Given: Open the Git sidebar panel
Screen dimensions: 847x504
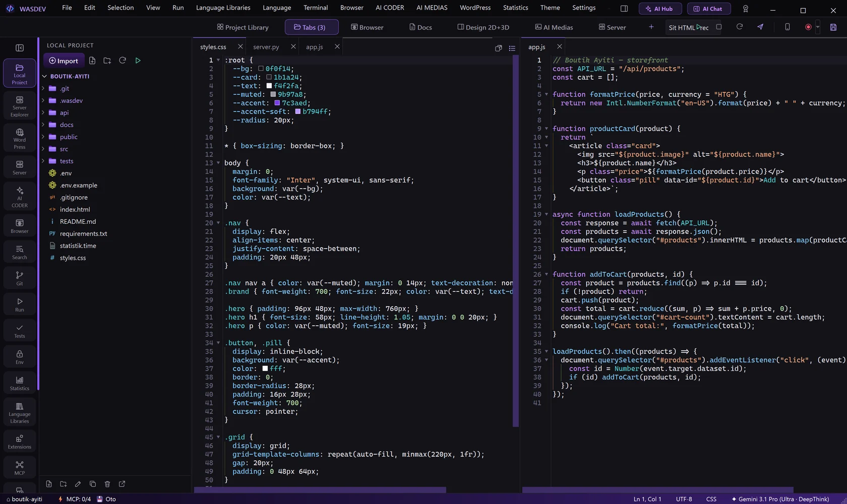Looking at the screenshot, I should coord(20,278).
